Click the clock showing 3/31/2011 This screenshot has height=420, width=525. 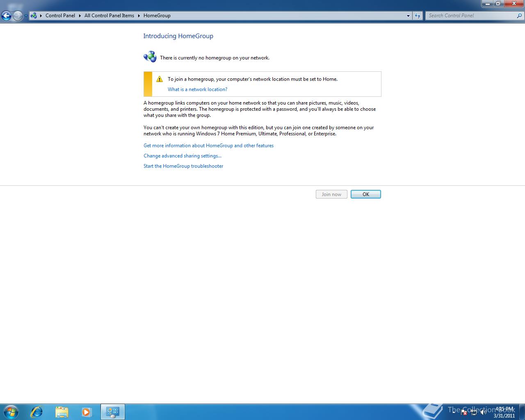pos(504,412)
